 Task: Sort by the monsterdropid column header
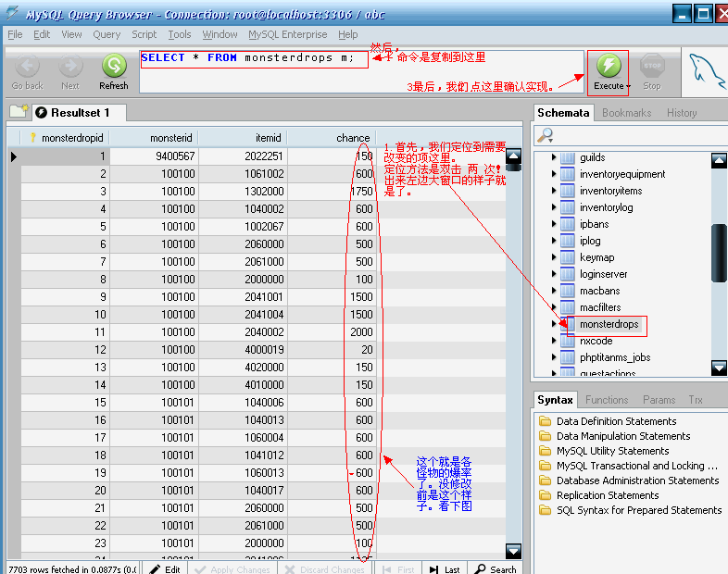(66, 138)
